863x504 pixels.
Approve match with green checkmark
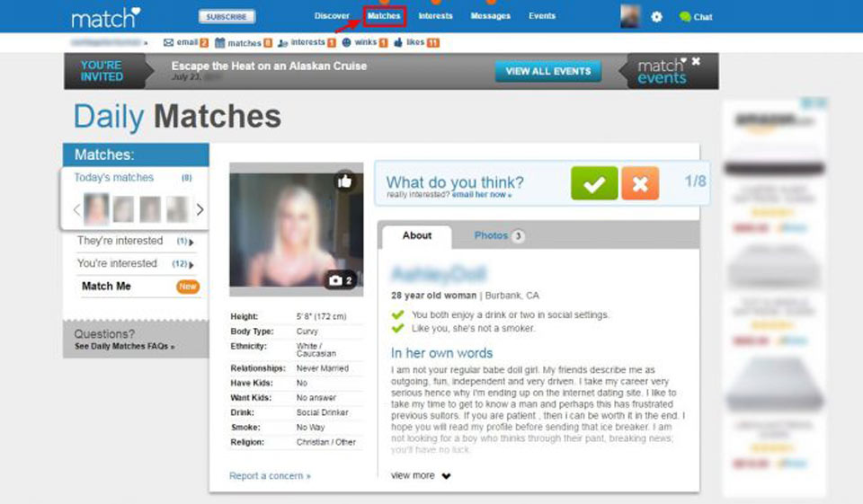tap(594, 182)
